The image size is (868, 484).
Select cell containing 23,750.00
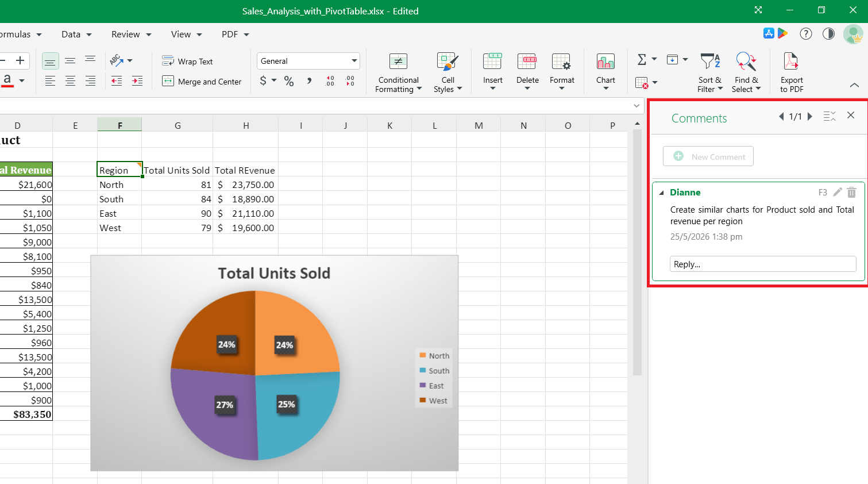246,185
